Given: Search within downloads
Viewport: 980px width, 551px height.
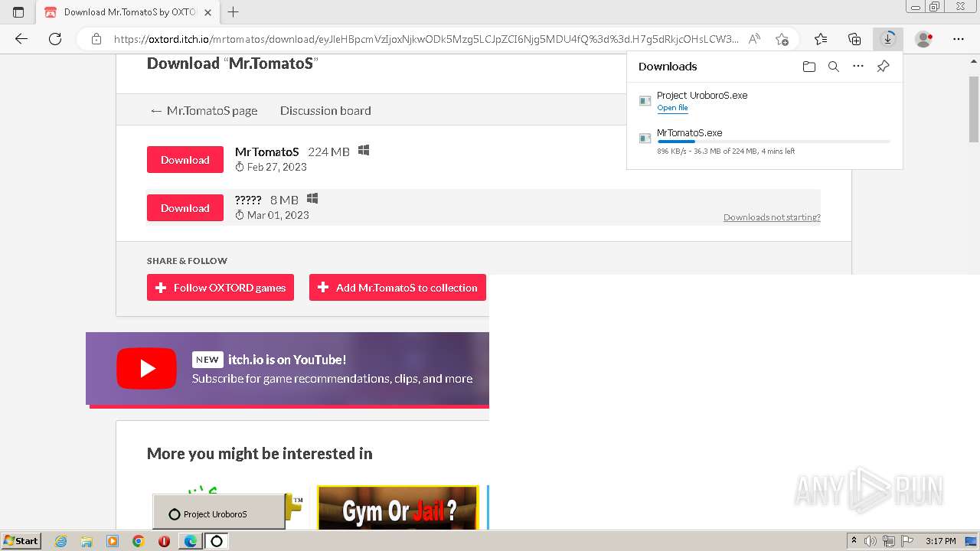Looking at the screenshot, I should click(834, 67).
